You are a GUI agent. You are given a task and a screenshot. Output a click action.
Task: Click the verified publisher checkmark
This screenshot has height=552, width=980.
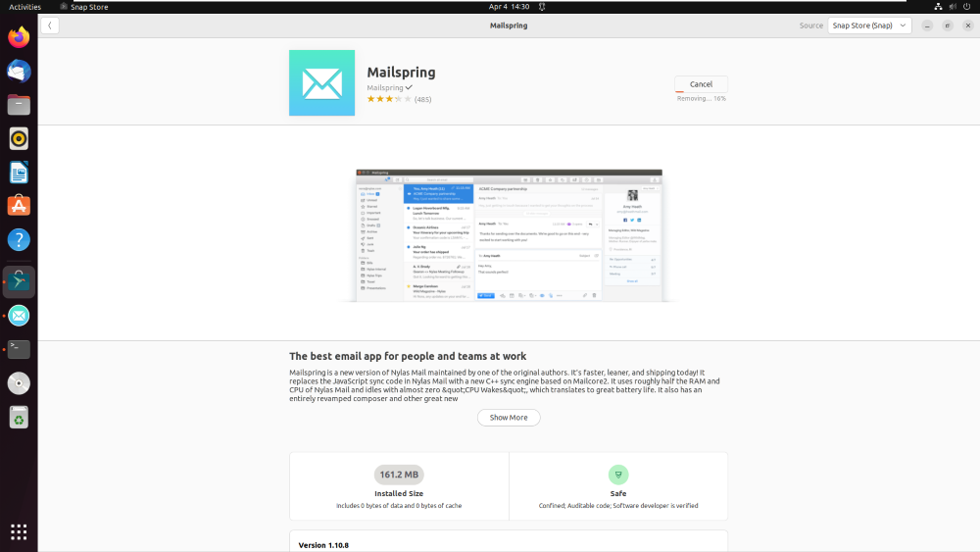tap(409, 87)
